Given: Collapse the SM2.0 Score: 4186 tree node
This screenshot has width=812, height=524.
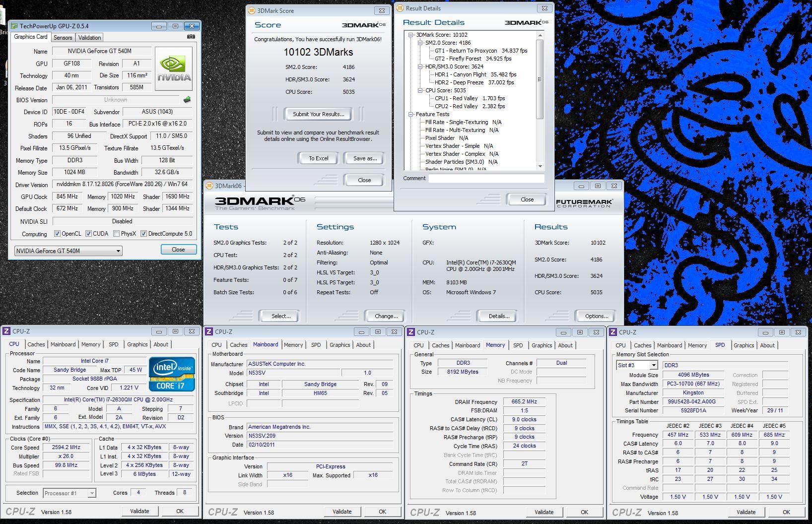Looking at the screenshot, I should 420,43.
